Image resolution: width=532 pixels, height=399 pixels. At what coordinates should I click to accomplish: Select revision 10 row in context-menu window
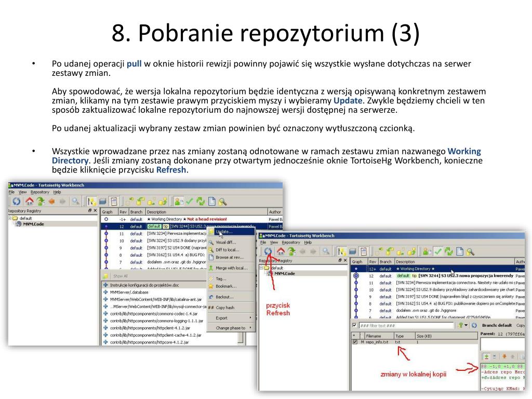pyautogui.click(x=154, y=241)
